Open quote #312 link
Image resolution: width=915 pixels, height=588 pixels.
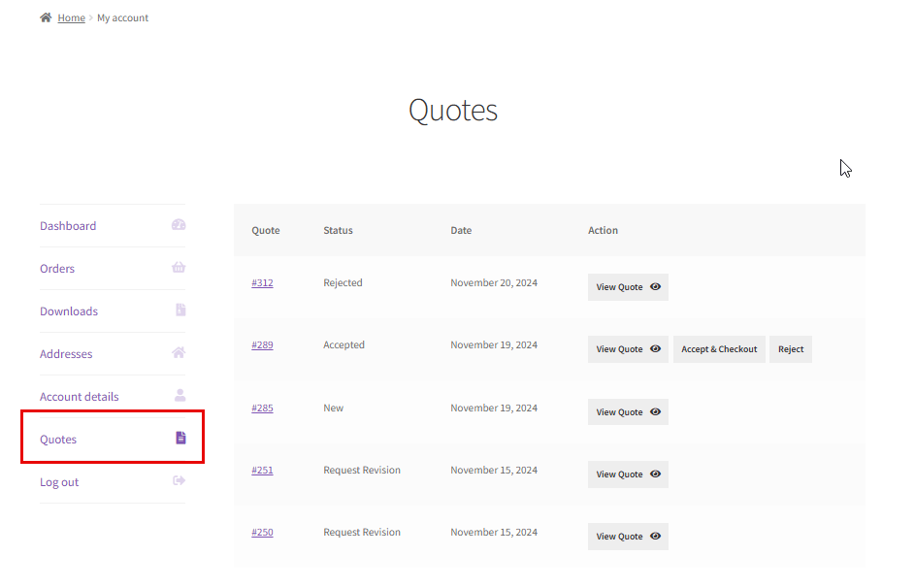click(262, 282)
